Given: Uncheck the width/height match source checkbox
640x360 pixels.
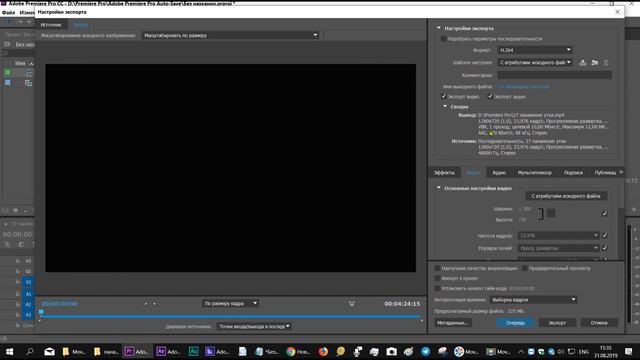Looking at the screenshot, I should click(x=604, y=213).
